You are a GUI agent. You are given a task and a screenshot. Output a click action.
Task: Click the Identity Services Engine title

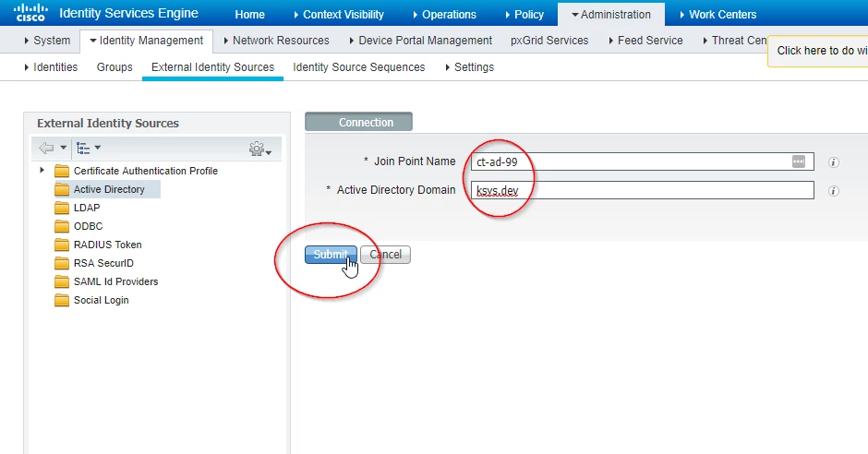(x=128, y=13)
